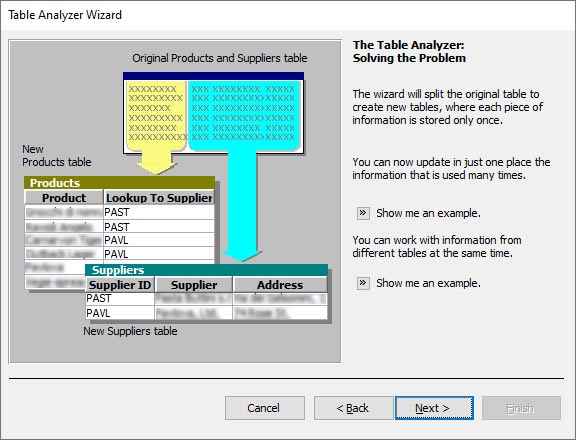
Task: Click the Next > button
Action: click(434, 408)
